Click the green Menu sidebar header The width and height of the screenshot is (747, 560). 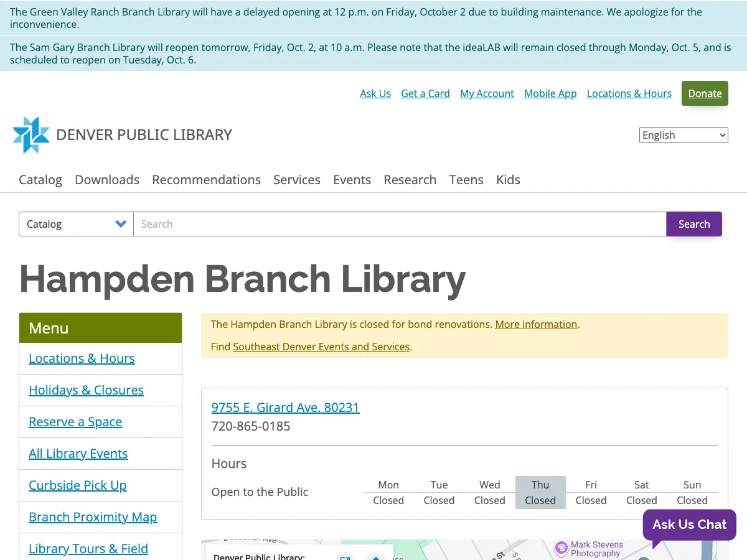(100, 328)
